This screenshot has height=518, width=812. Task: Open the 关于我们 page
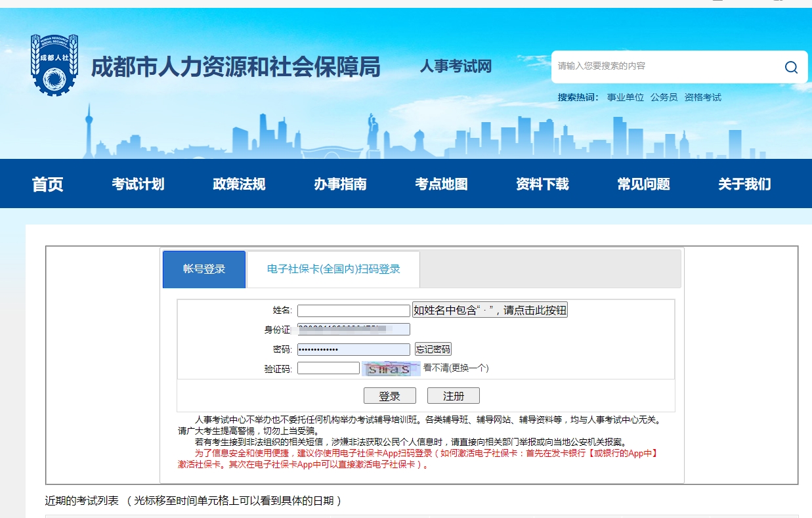click(x=742, y=184)
